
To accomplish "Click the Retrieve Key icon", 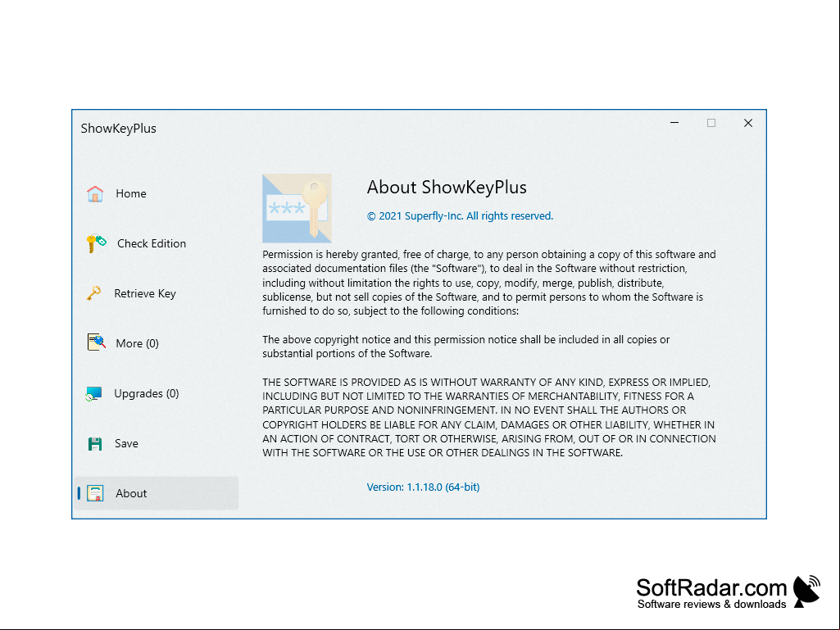I will [93, 293].
